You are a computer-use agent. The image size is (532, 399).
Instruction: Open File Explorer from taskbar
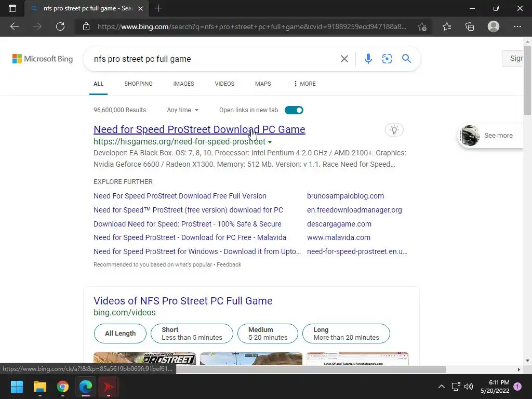point(39,387)
